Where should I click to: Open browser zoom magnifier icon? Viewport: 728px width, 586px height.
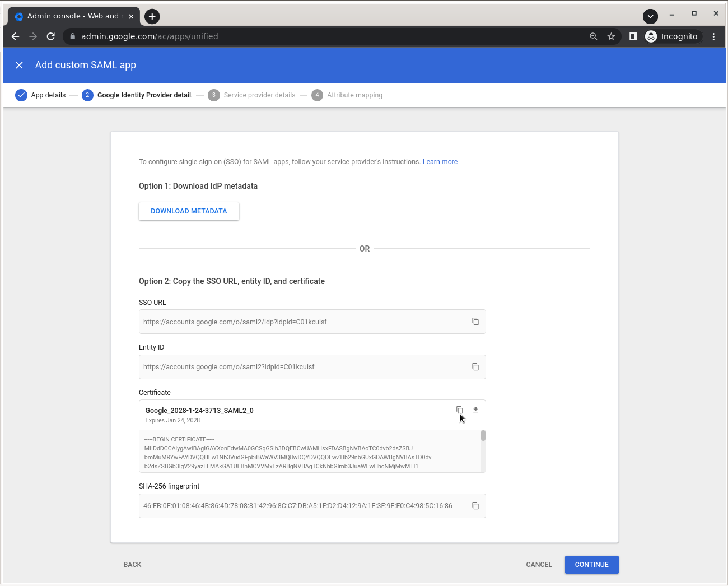[594, 36]
